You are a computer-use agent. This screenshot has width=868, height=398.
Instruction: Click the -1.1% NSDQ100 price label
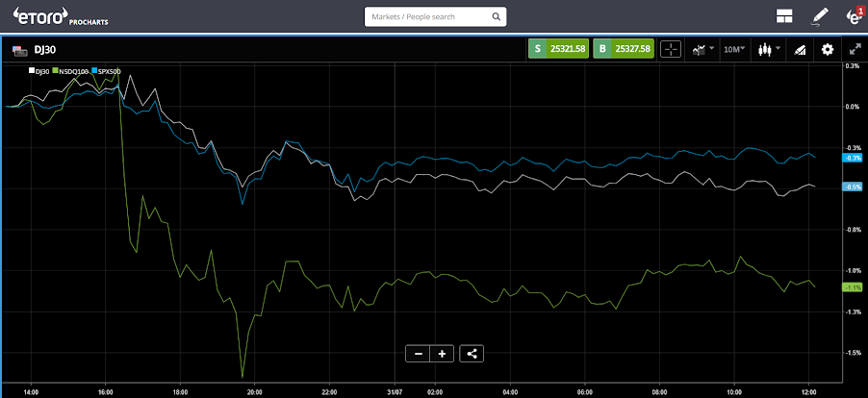[x=853, y=286]
